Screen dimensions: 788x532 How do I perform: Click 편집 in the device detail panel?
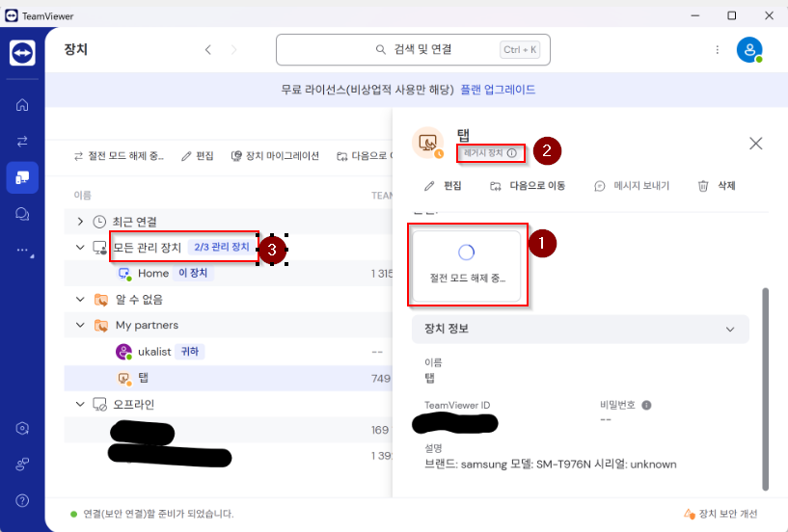tap(443, 186)
